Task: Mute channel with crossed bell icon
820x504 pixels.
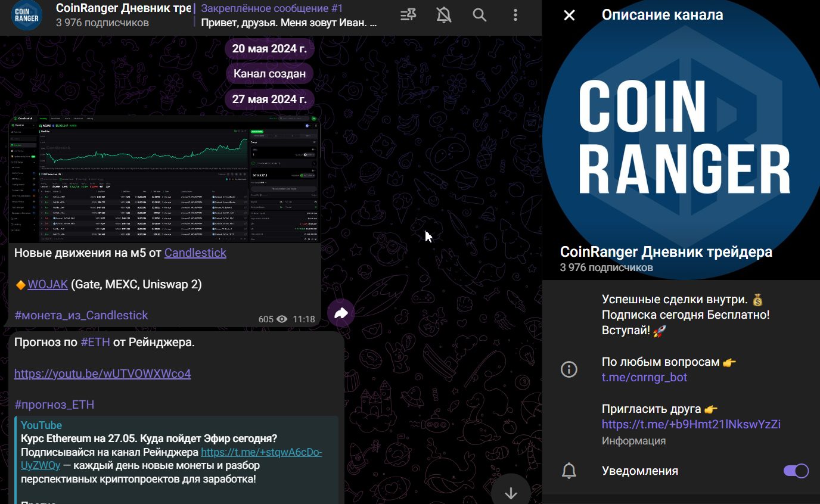Action: pyautogui.click(x=444, y=15)
